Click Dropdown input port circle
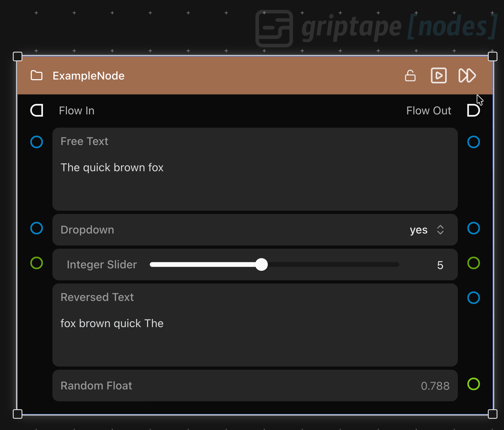 37,228
